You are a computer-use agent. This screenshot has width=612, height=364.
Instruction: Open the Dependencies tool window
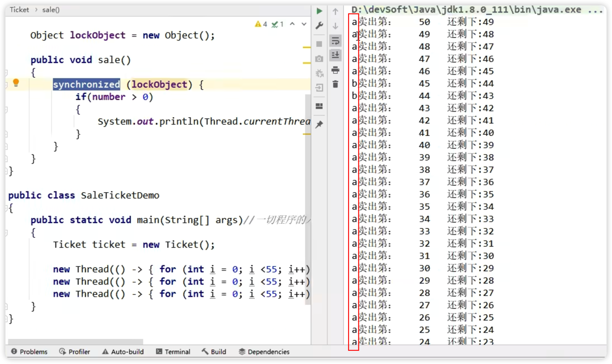[264, 352]
